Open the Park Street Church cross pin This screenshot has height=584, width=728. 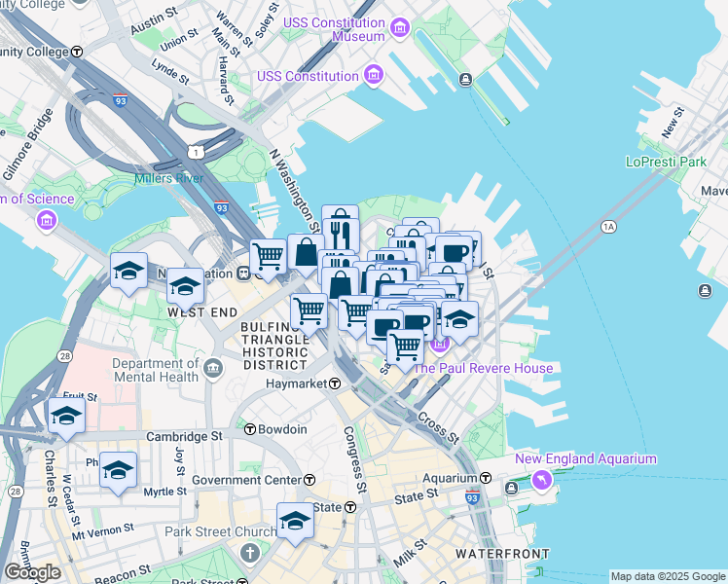click(250, 554)
